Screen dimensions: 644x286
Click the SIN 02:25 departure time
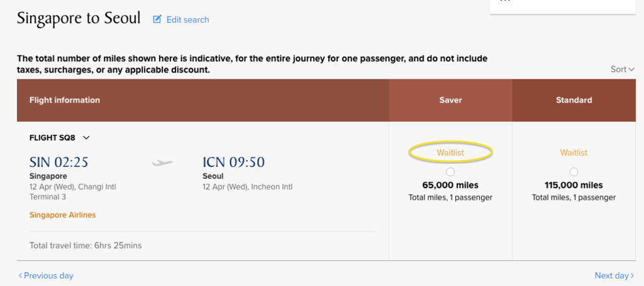[x=58, y=163]
